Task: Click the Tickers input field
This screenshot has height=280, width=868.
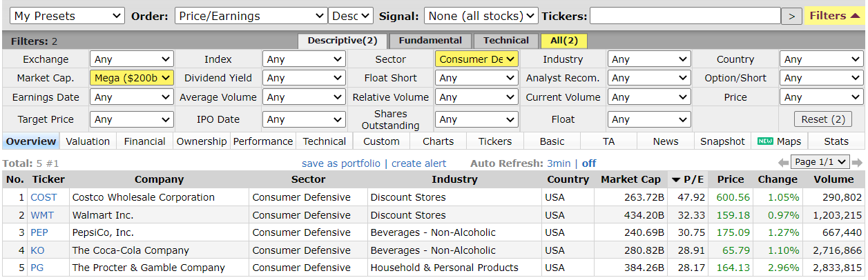Action: click(x=685, y=16)
